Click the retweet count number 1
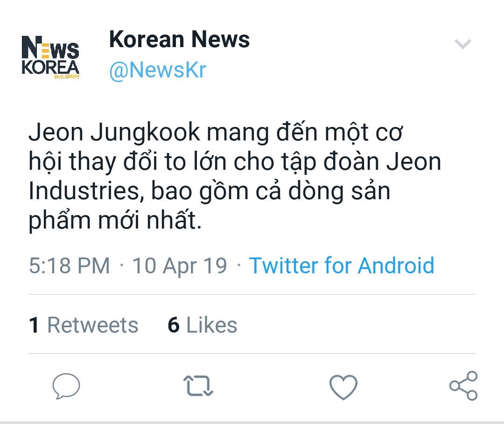This screenshot has height=424, width=504. 34,325
